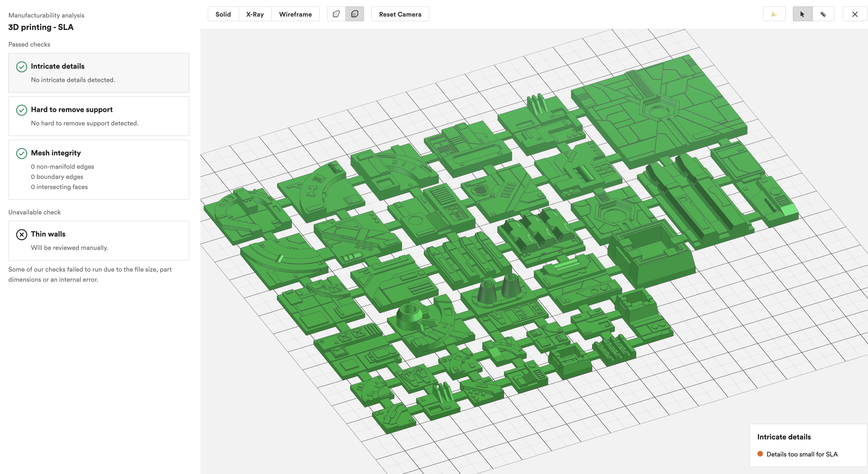Activate the ruler measurement tool
Screen dimensions: 868x474
[823, 14]
